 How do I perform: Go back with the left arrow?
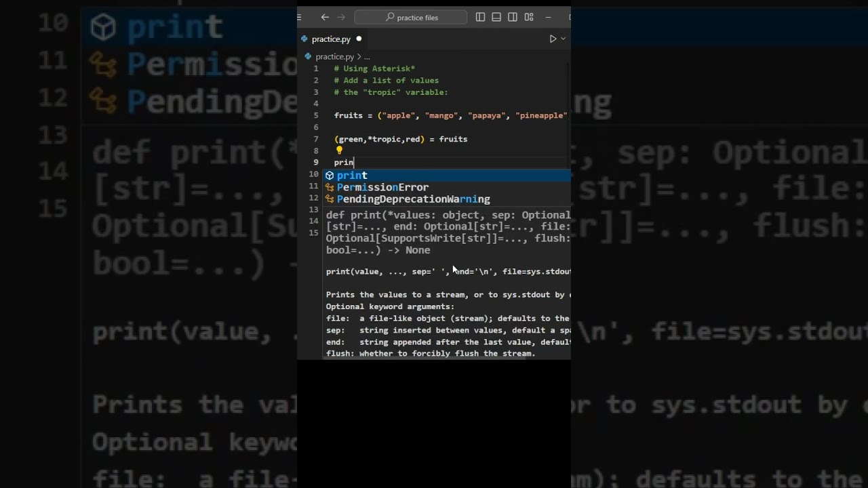tap(325, 17)
